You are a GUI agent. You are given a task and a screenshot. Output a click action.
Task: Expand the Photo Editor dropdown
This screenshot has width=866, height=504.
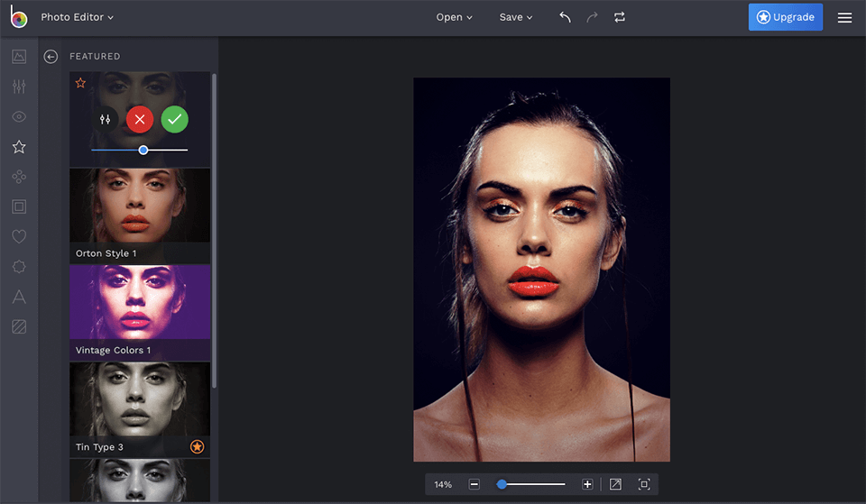(78, 17)
